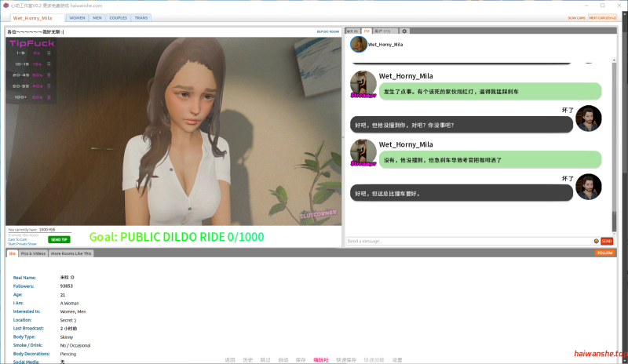Click the last dark reply bubble
The height and width of the screenshot is (364, 628).
[462, 194]
